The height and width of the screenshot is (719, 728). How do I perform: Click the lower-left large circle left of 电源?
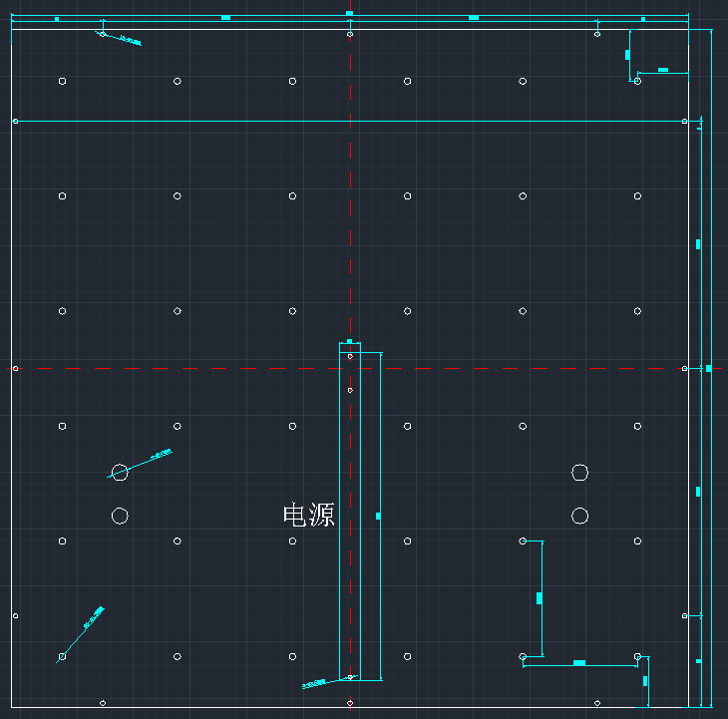pos(120,516)
